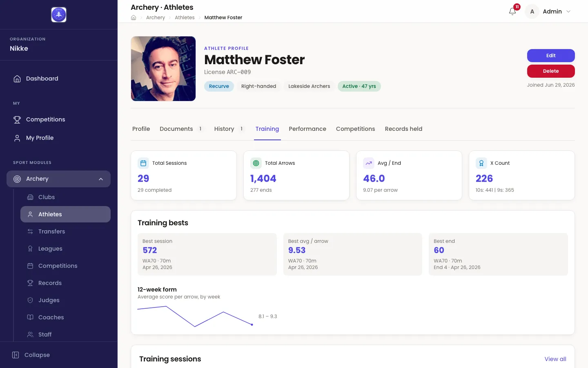588x368 pixels.
Task: Open the athlete Competitions tab
Action: (355, 129)
